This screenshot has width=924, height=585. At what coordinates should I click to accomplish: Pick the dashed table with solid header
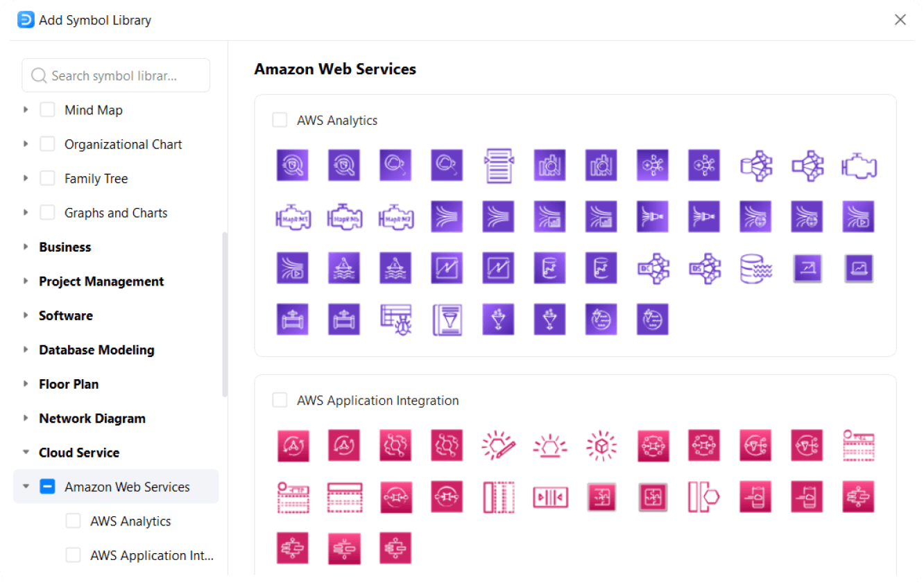click(345, 497)
